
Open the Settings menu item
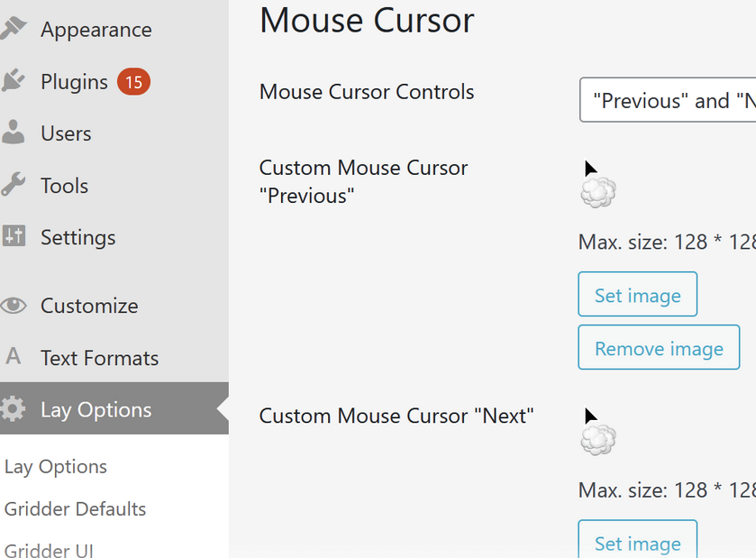point(77,238)
